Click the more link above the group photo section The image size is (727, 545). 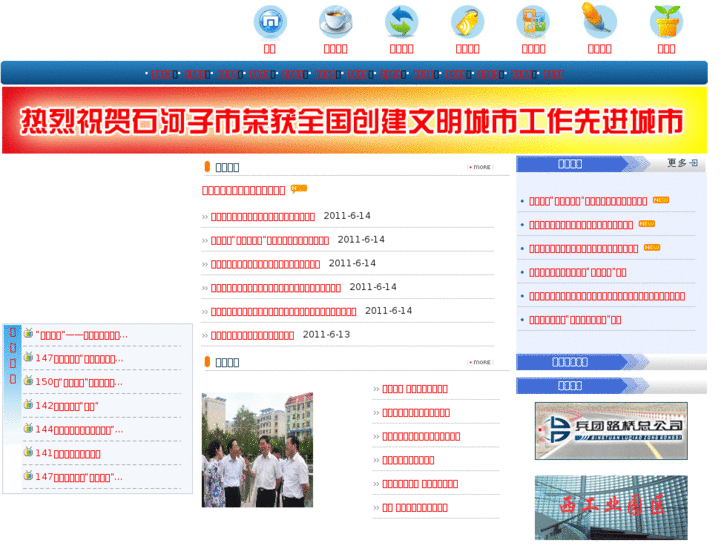pos(480,362)
